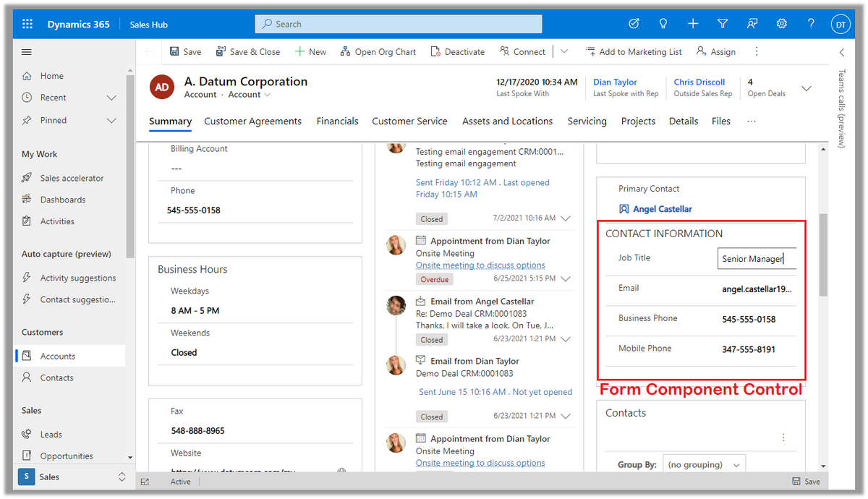The height and width of the screenshot is (499, 868).
Task: Open the Help question mark icon
Action: [812, 24]
